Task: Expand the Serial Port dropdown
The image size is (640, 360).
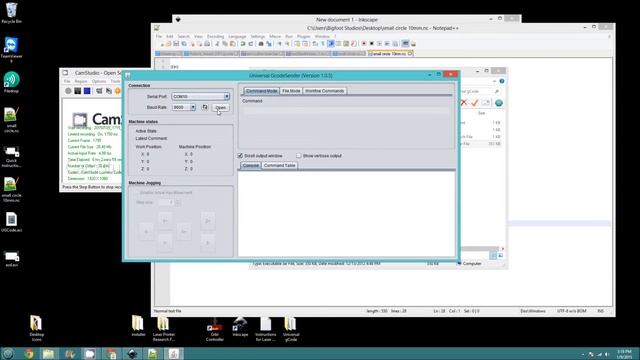Action: coord(227,96)
